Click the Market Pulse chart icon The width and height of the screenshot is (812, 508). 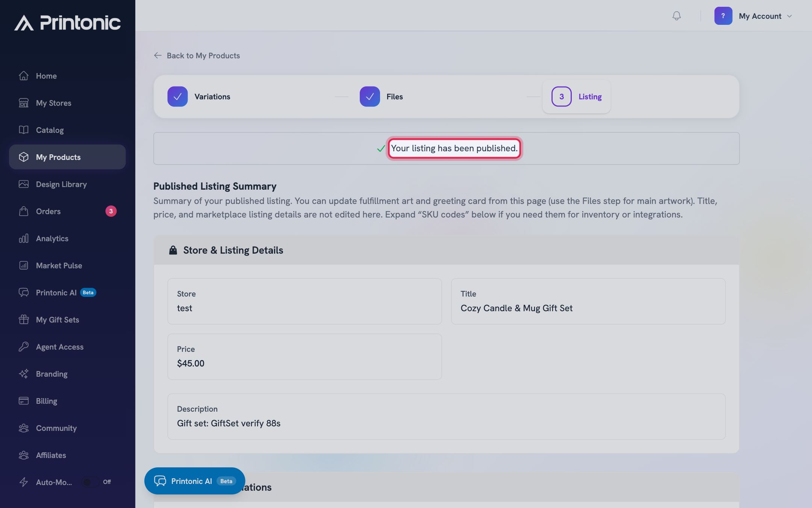(x=24, y=265)
